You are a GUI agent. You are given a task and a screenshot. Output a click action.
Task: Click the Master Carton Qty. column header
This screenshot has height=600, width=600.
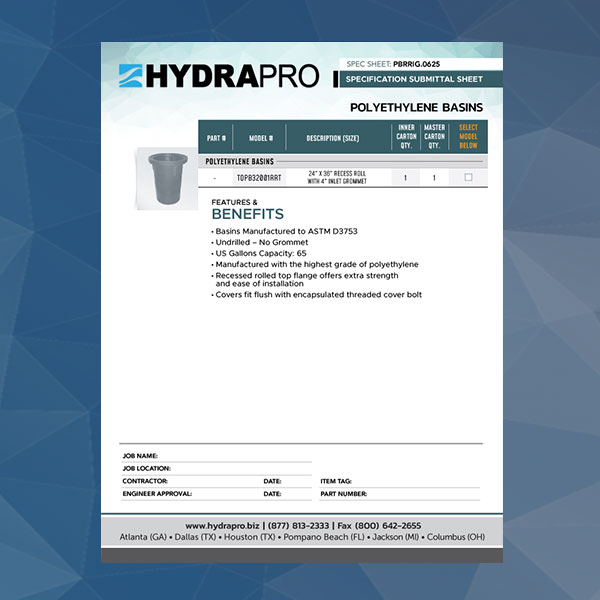[434, 137]
